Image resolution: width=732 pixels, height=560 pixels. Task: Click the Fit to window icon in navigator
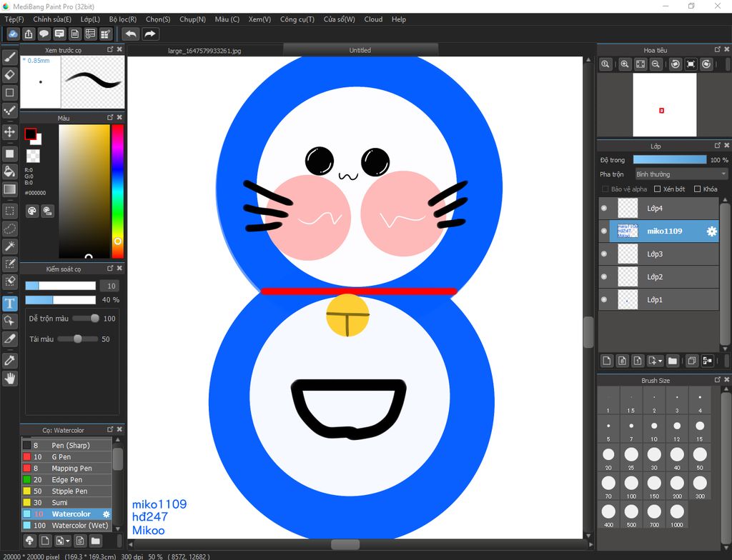pos(640,64)
